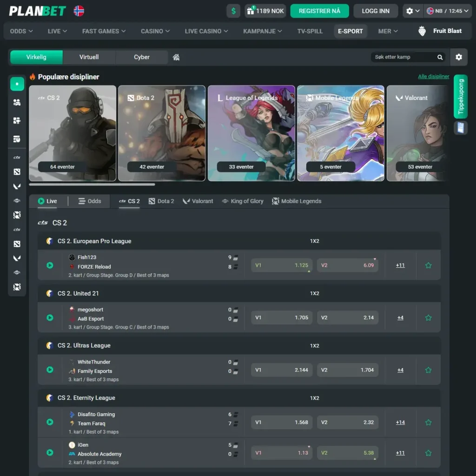Screen dimensions: 476x476
Task: Play the megoshort vs AaB Esport stream
Action: point(50,317)
